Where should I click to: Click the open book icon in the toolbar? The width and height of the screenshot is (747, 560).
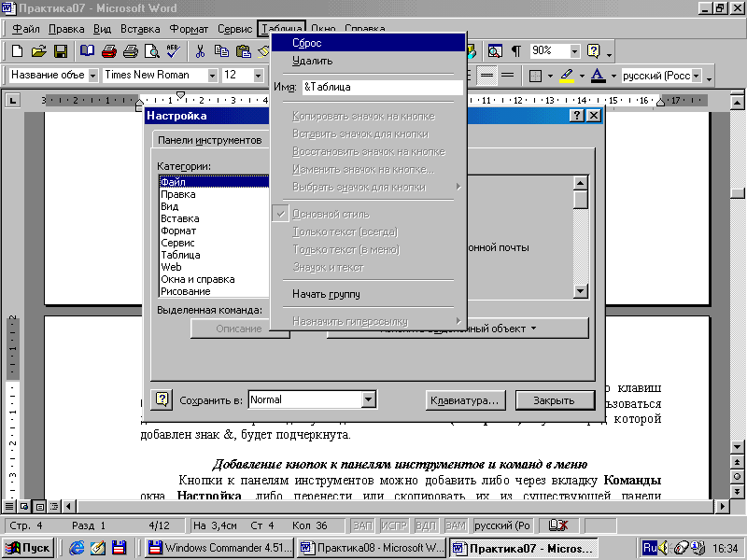(x=87, y=51)
